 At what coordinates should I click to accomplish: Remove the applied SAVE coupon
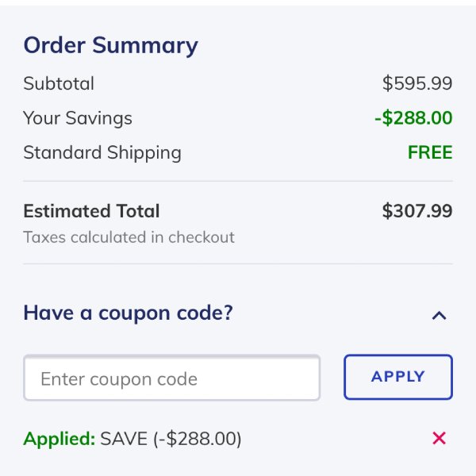point(439,438)
